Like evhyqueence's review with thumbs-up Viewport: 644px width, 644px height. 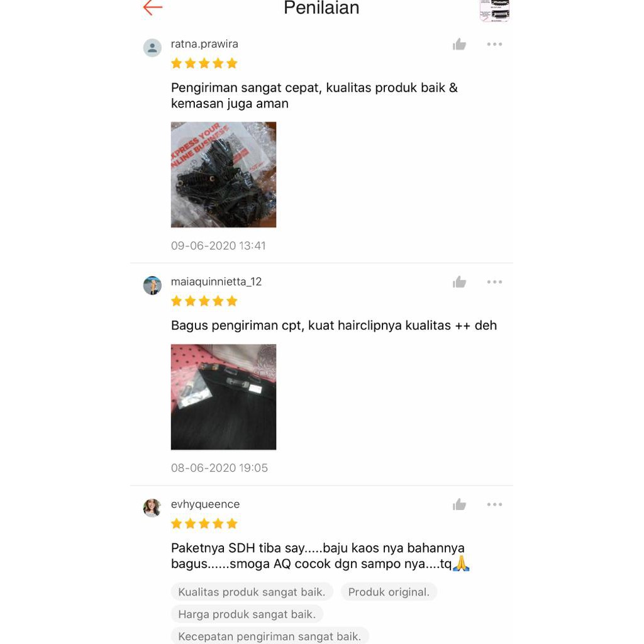[x=459, y=505]
